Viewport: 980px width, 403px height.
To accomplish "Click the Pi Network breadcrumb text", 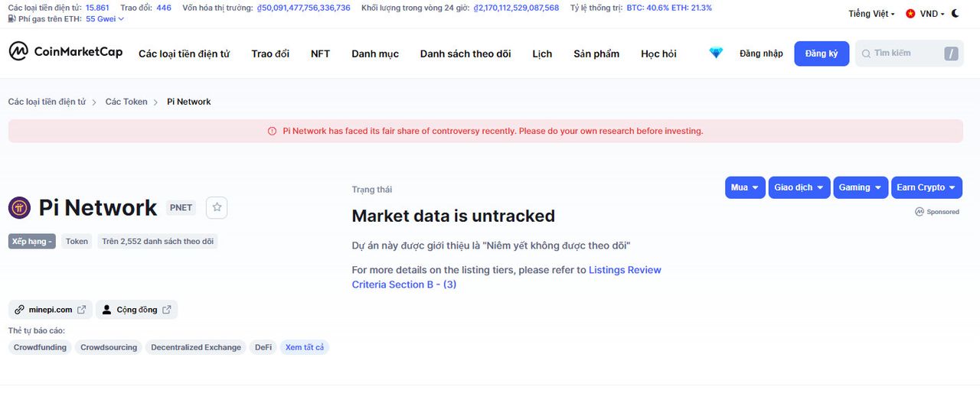I will (x=189, y=102).
